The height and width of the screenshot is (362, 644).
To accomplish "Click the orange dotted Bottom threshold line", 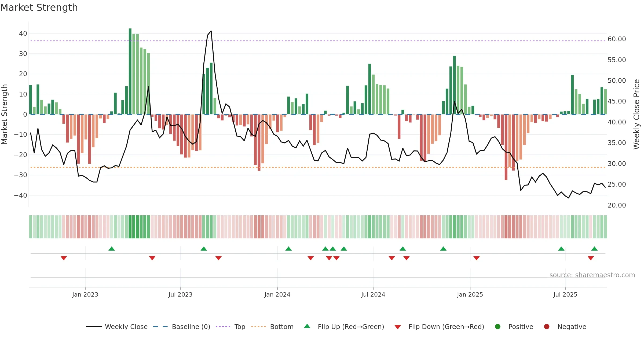I will [318, 167].
